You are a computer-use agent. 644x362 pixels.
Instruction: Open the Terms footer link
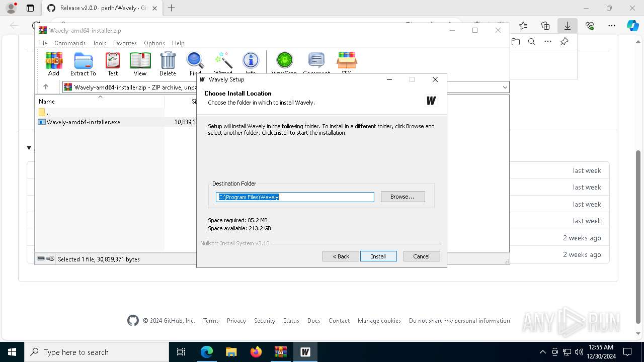point(211,321)
